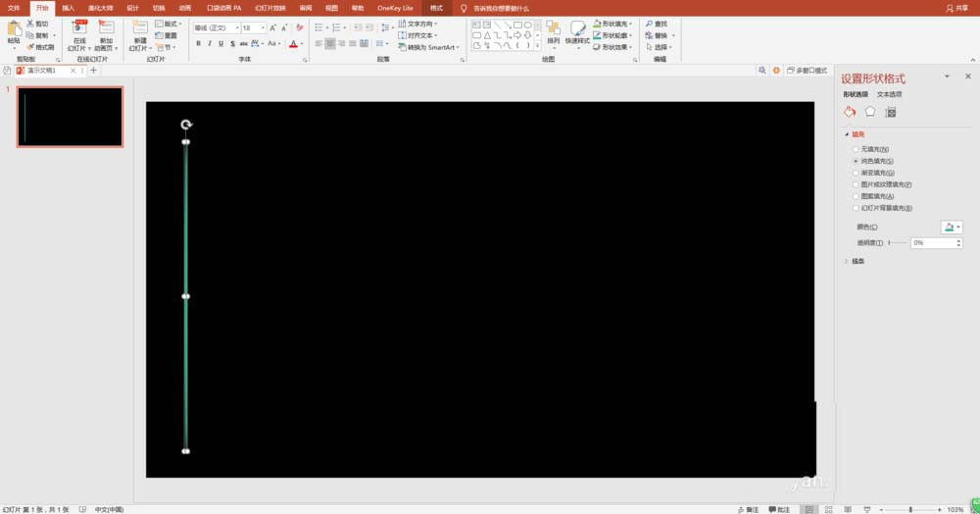Switch to the Animations (动画) tab
980x514 pixels.
pyautogui.click(x=185, y=8)
